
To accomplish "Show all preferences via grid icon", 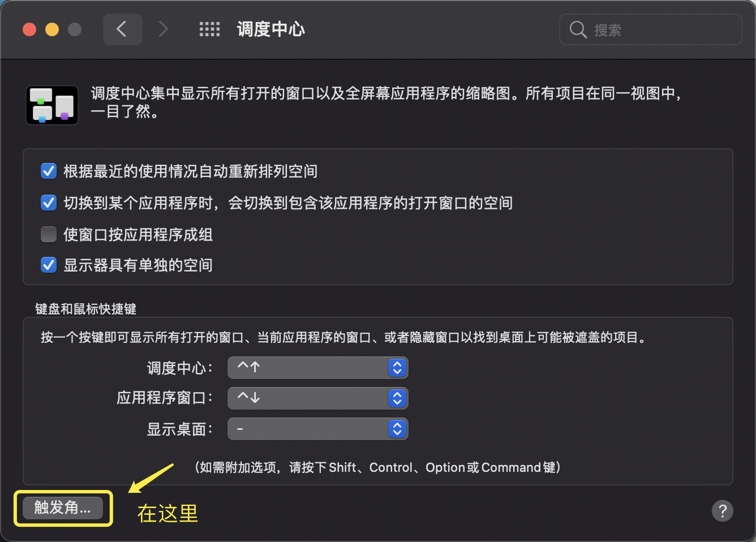I will click(209, 29).
